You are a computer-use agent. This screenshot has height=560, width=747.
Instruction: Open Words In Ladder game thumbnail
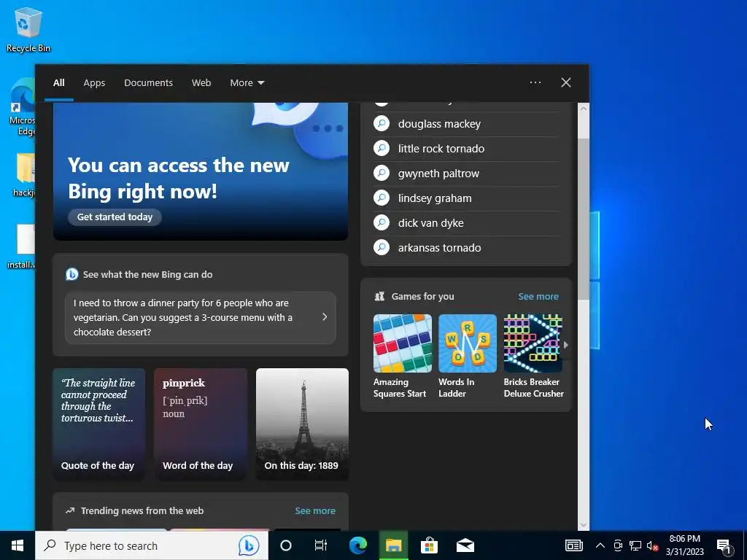pos(468,343)
